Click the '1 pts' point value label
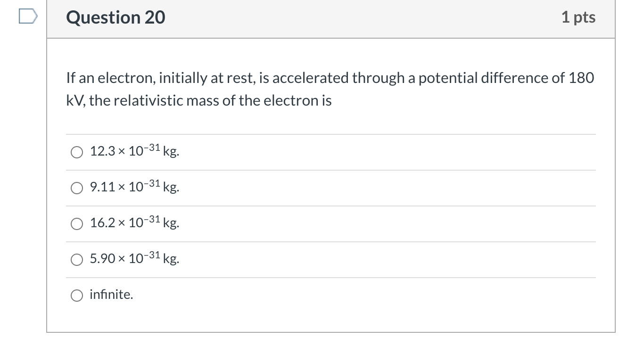The image size is (644, 346). pos(579,17)
